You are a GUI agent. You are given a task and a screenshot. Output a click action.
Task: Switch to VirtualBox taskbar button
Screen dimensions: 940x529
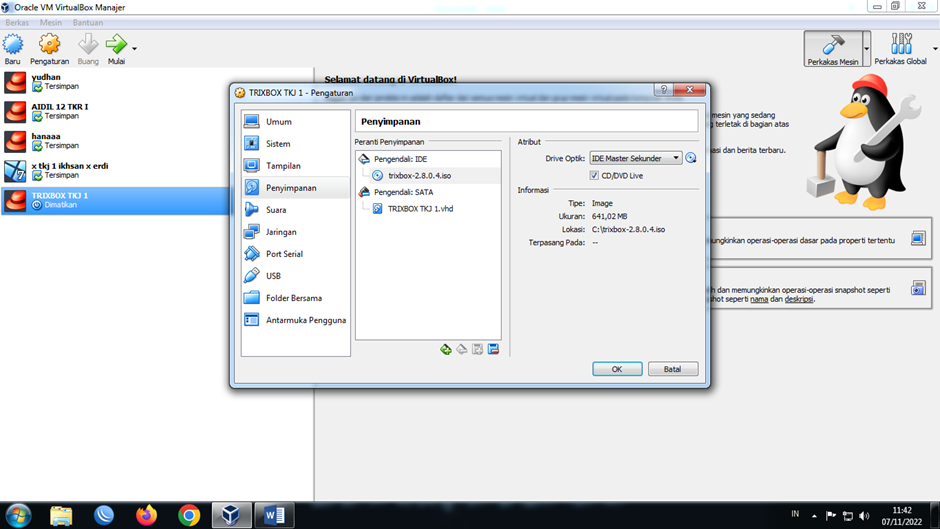(x=231, y=515)
